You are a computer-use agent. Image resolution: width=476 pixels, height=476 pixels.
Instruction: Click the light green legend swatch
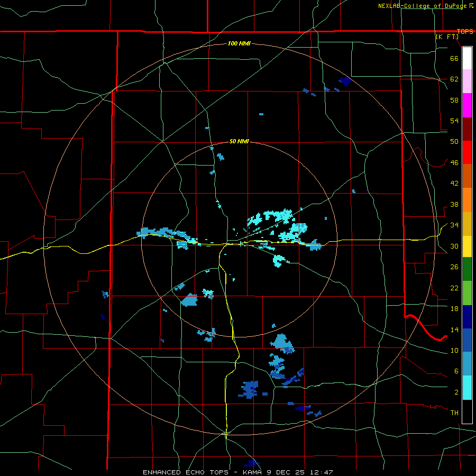tap(467, 293)
